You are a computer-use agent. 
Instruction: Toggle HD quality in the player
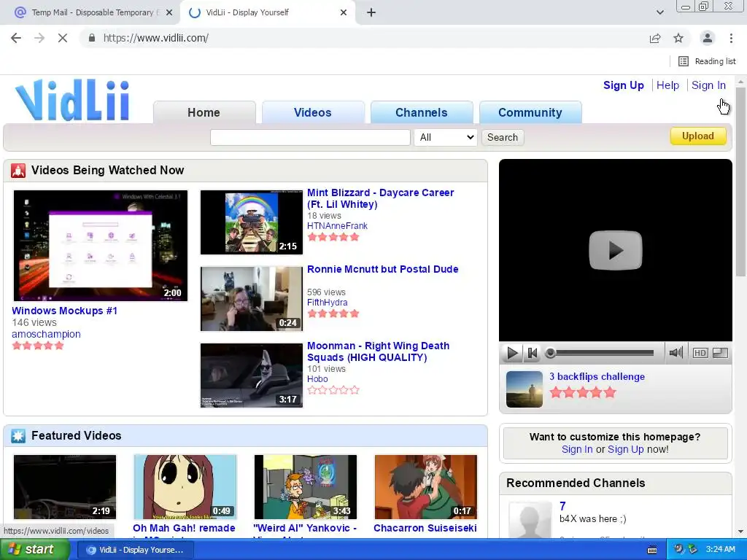click(x=700, y=353)
